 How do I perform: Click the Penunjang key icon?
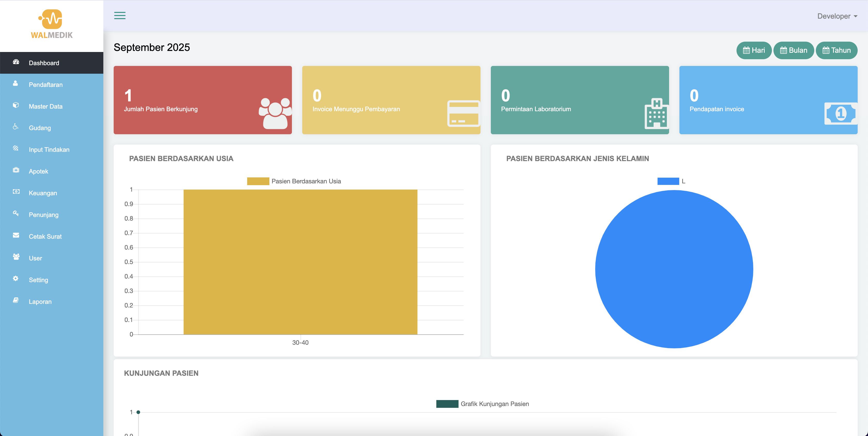(x=16, y=213)
